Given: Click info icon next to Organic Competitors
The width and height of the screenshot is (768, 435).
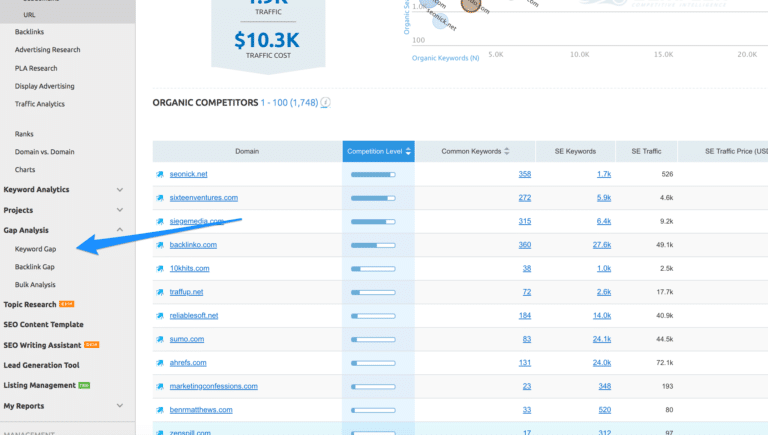Looking at the screenshot, I should click(325, 102).
